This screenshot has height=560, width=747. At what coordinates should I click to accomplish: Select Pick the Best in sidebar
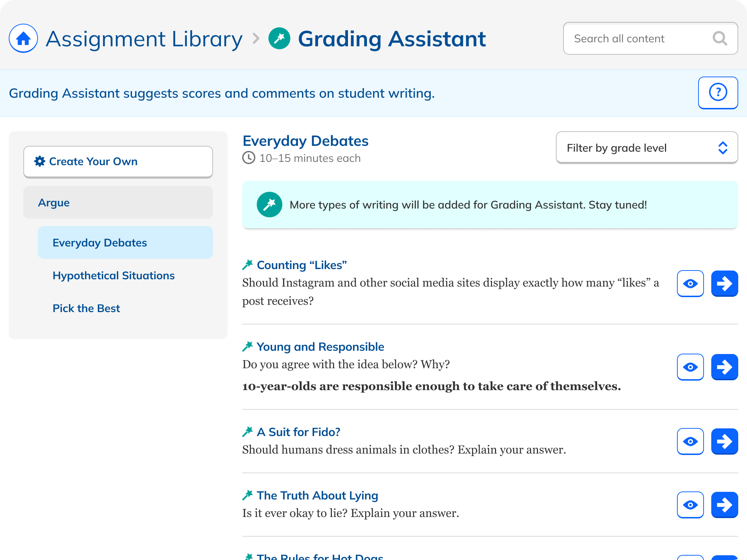pos(86,308)
